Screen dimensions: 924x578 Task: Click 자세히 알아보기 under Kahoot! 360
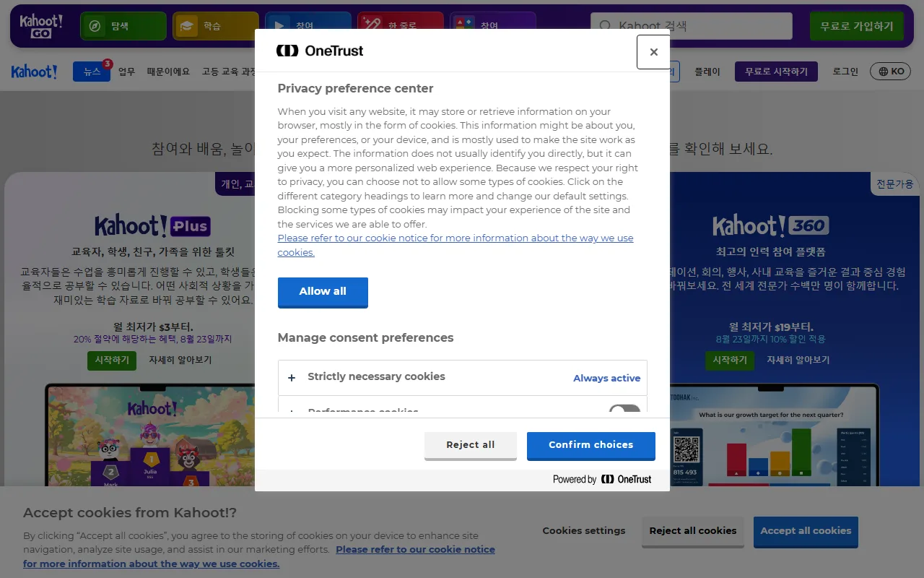tap(798, 360)
